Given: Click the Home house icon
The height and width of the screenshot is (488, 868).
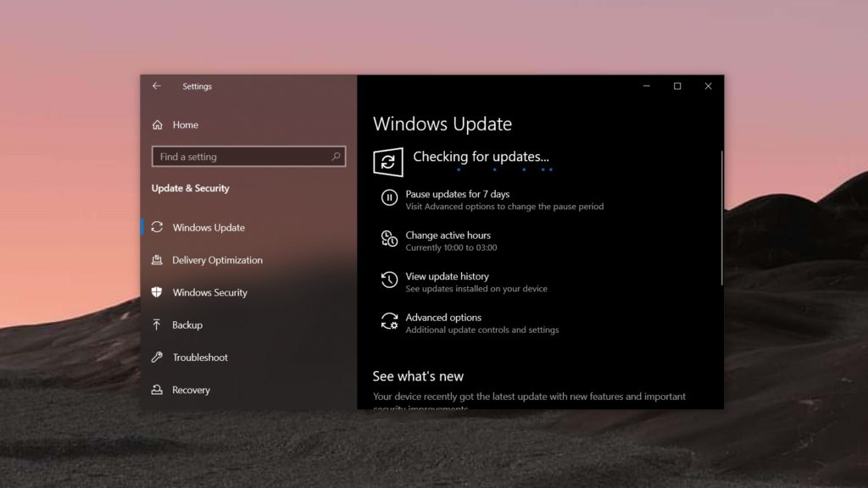Looking at the screenshot, I should 158,125.
